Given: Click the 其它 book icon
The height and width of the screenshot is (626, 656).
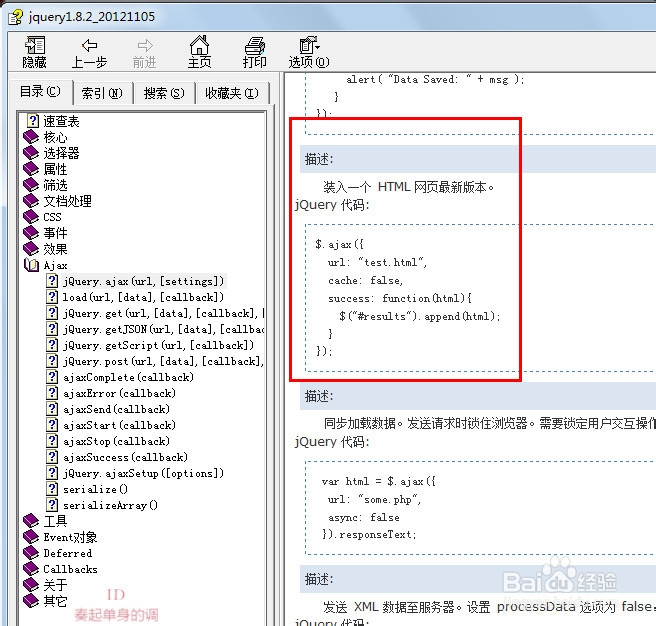Looking at the screenshot, I should (x=31, y=600).
